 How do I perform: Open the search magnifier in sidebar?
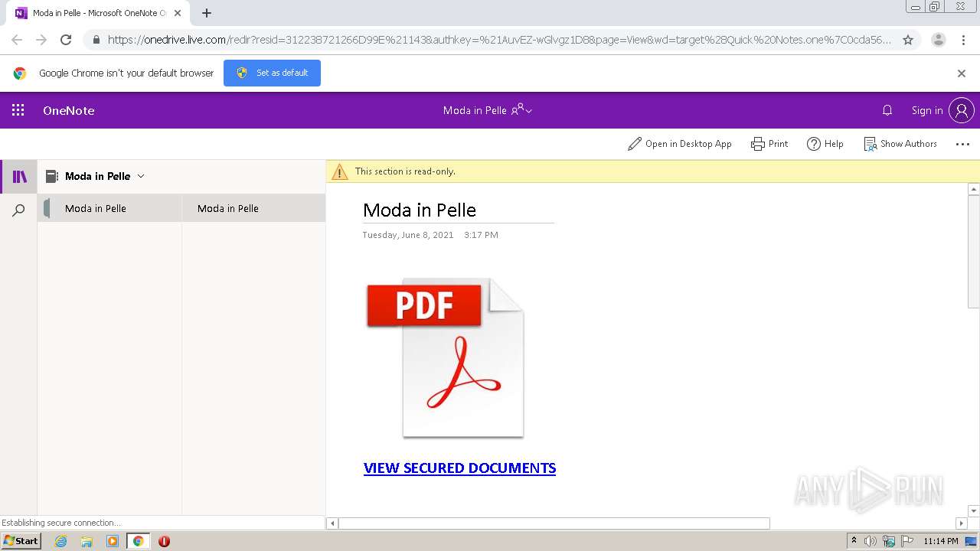(19, 210)
